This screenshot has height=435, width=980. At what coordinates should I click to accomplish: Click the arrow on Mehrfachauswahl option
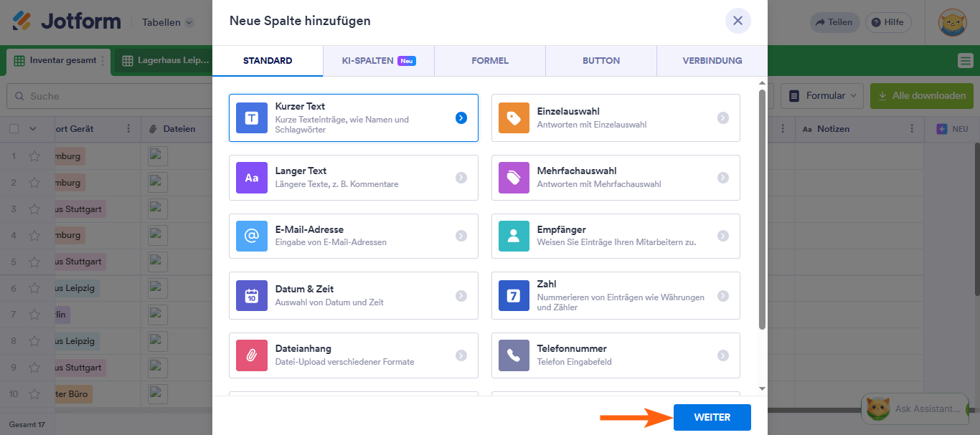coord(723,178)
